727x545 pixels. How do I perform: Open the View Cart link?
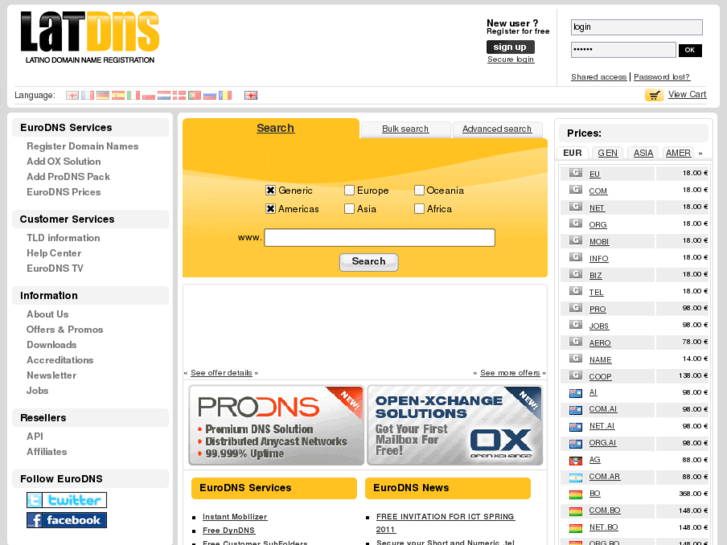687,94
